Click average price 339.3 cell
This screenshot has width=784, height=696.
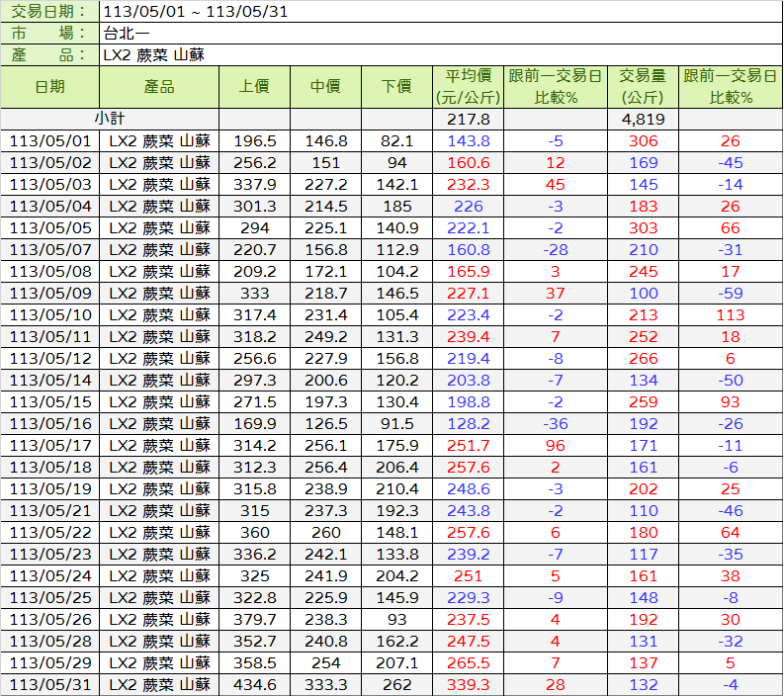pos(469,685)
